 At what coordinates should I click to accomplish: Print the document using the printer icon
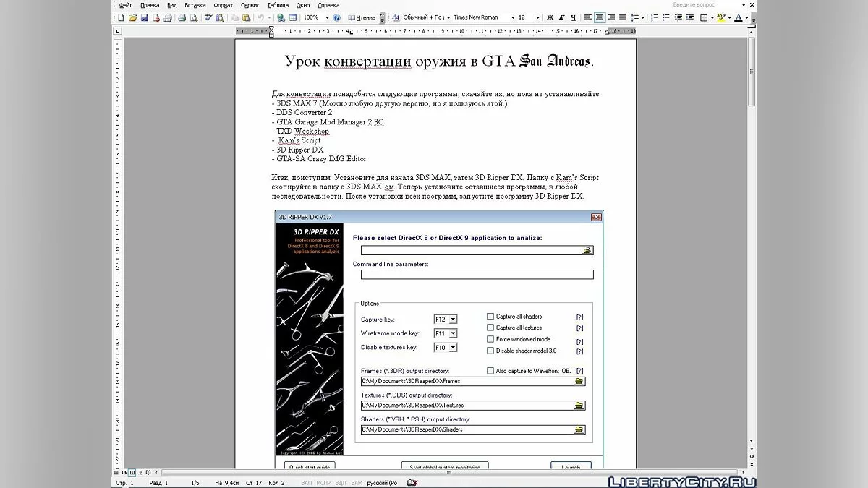point(182,17)
